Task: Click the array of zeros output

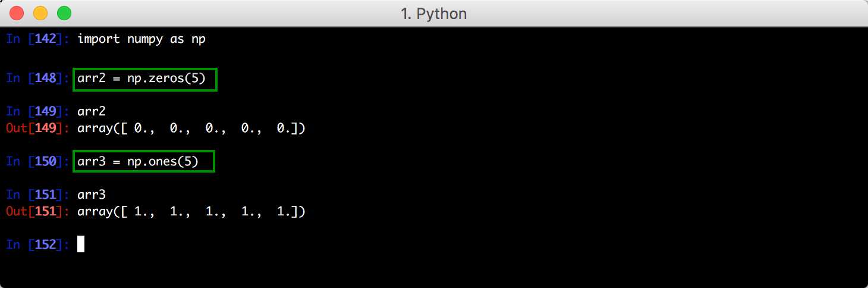Action: pyautogui.click(x=191, y=128)
